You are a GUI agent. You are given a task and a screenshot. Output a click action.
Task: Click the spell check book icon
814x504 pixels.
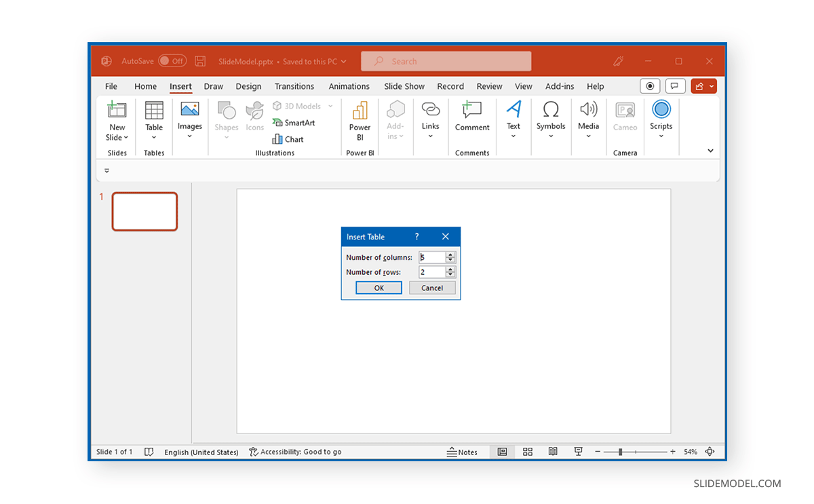149,452
